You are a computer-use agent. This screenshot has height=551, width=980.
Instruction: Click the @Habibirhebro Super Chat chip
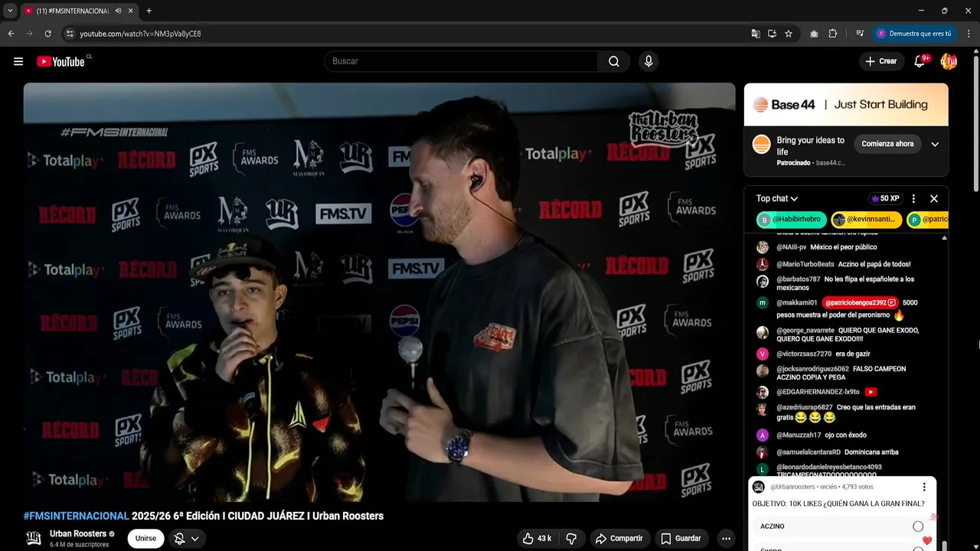[792, 220]
